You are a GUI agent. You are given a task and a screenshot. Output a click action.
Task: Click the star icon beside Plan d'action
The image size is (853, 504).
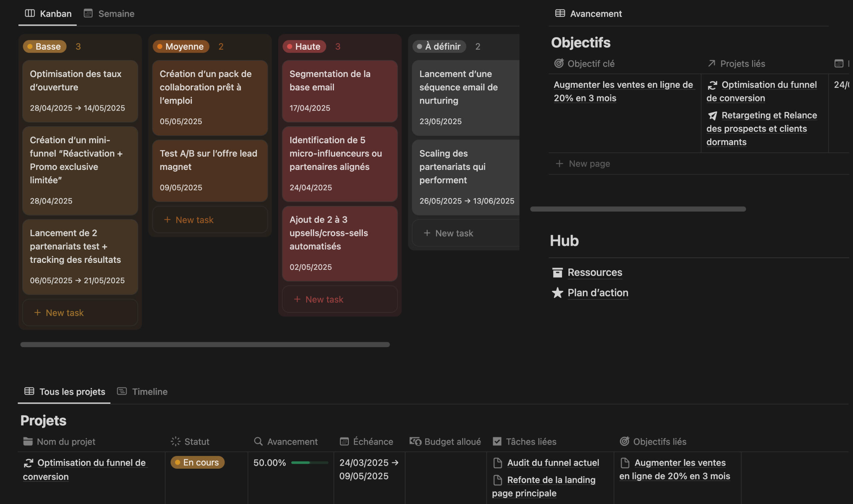point(557,292)
